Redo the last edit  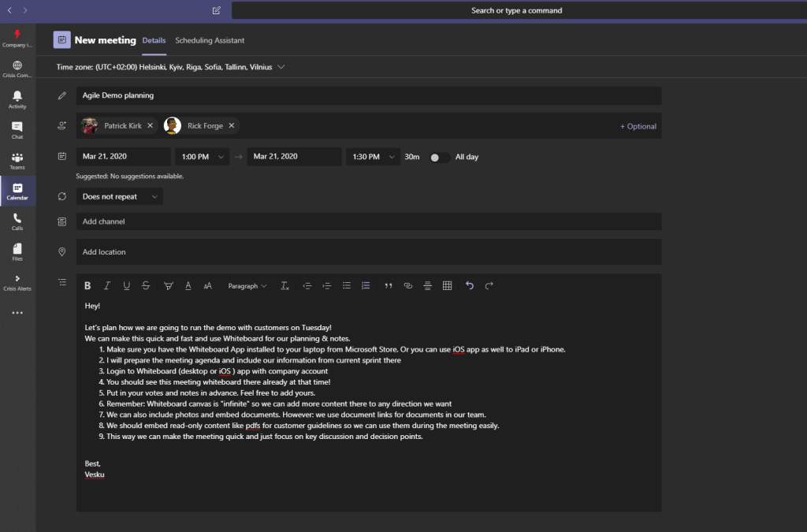click(489, 285)
